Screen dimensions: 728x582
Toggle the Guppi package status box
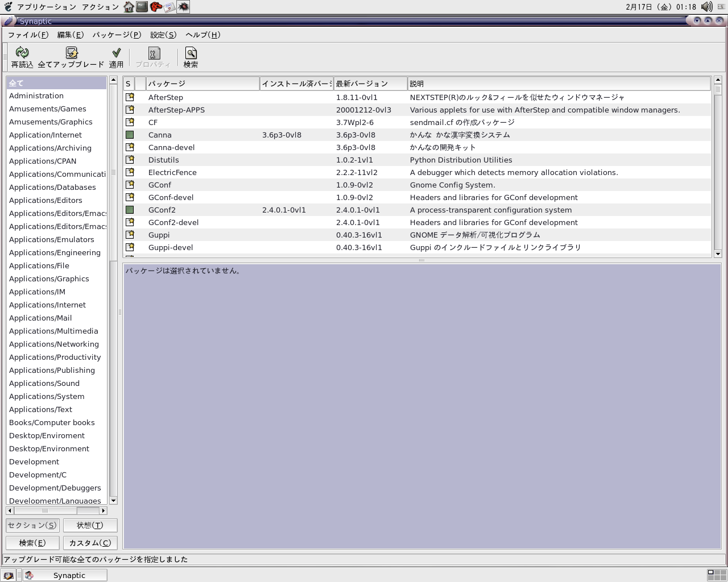[x=130, y=235]
